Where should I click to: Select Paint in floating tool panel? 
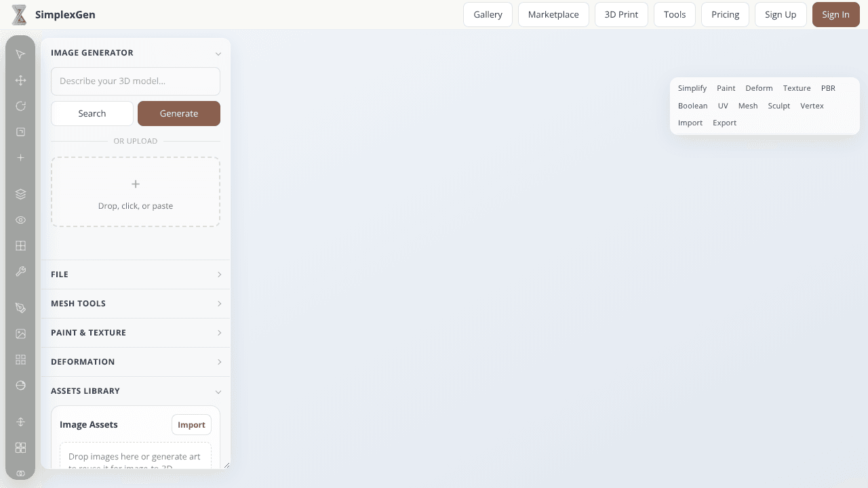pos(726,88)
